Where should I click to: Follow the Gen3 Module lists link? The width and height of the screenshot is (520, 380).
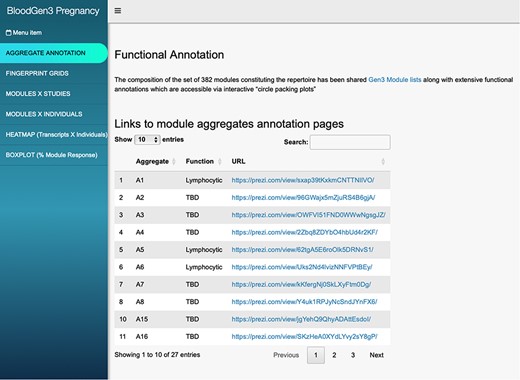click(395, 80)
